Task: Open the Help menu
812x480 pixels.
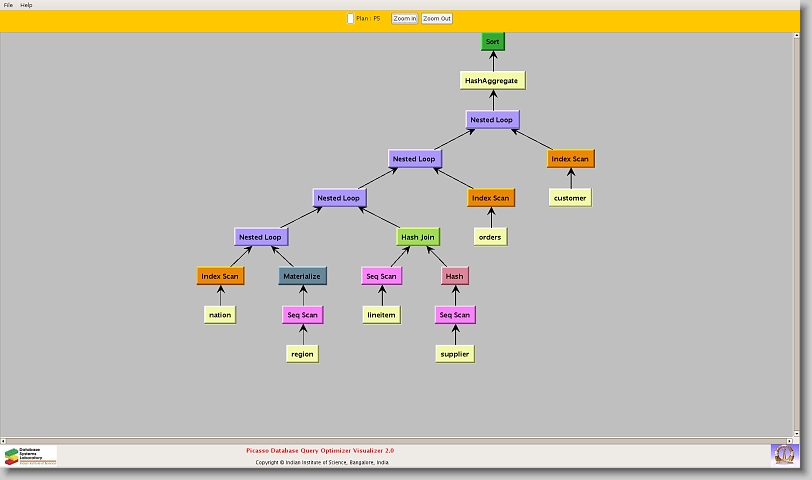Action: click(27, 5)
